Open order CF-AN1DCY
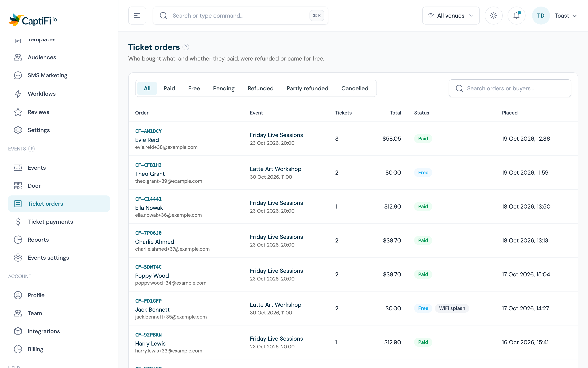Viewport: 588px width, 368px height. click(x=148, y=131)
